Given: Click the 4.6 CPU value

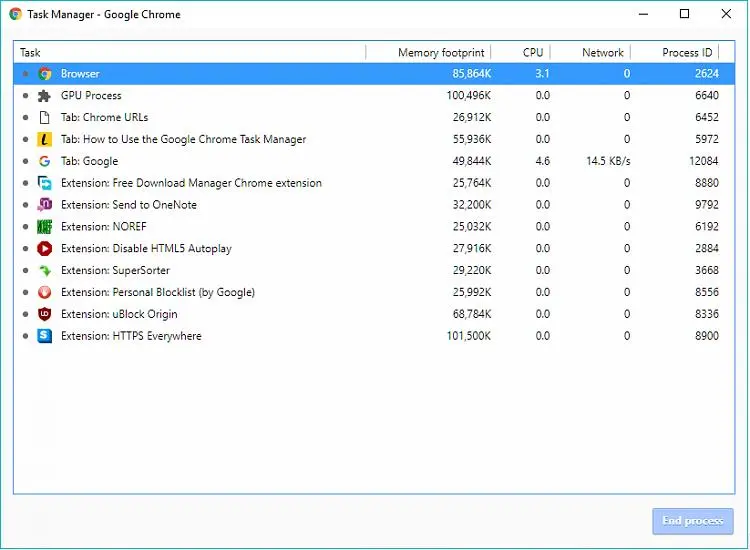Looking at the screenshot, I should click(542, 161).
